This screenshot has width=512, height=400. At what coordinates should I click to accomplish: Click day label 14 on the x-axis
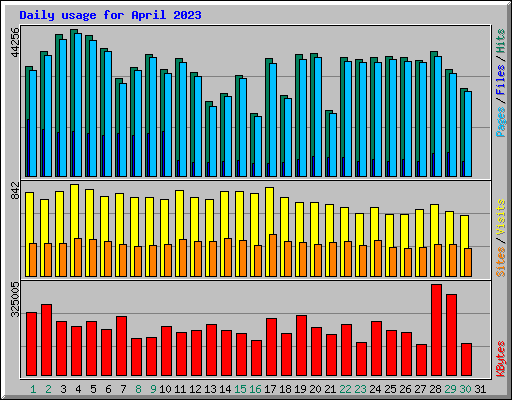[225, 389]
